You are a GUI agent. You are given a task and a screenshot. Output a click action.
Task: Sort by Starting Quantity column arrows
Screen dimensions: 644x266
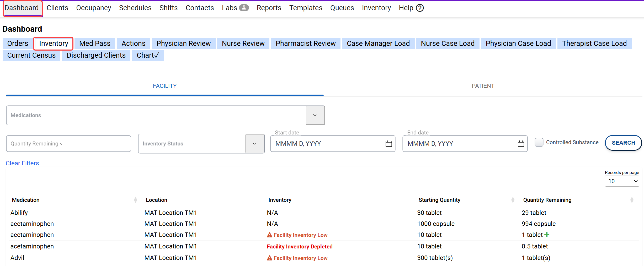tap(513, 200)
